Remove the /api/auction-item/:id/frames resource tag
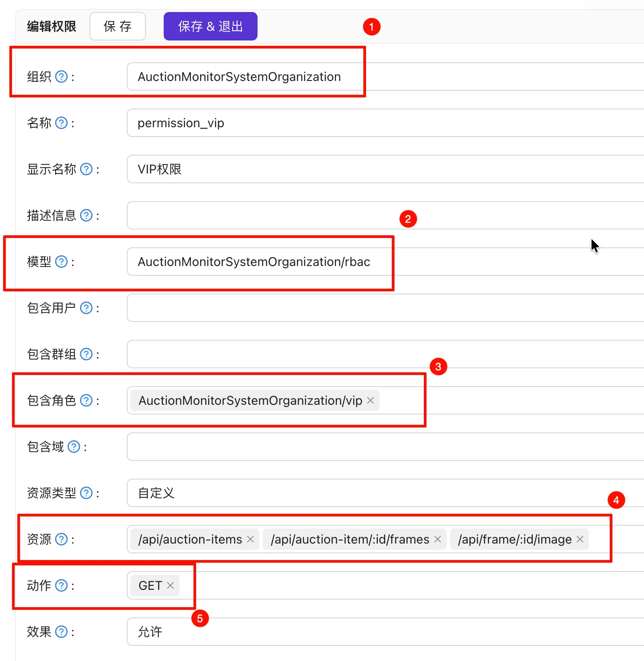The image size is (644, 661). tap(438, 539)
